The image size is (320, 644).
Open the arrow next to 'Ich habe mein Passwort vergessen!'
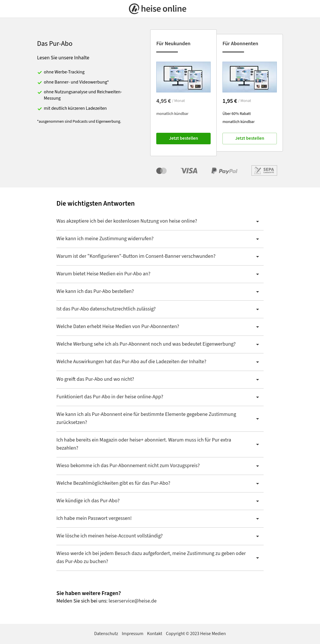click(258, 519)
